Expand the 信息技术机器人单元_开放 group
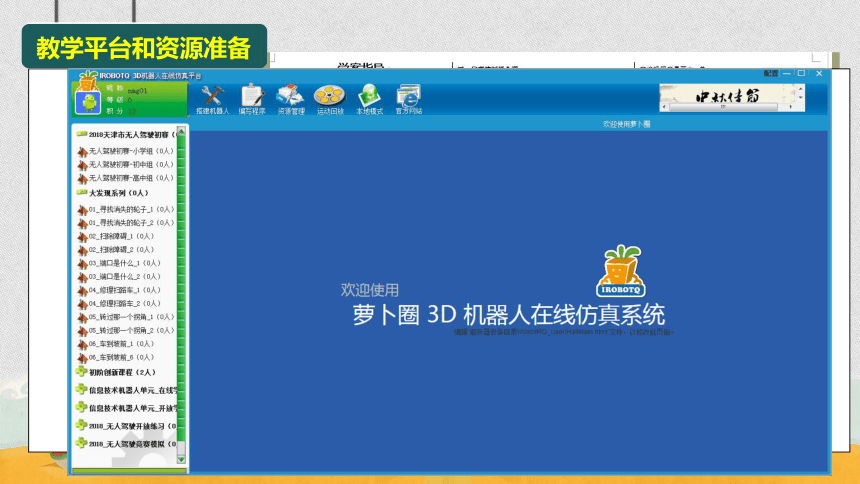 pyautogui.click(x=81, y=408)
